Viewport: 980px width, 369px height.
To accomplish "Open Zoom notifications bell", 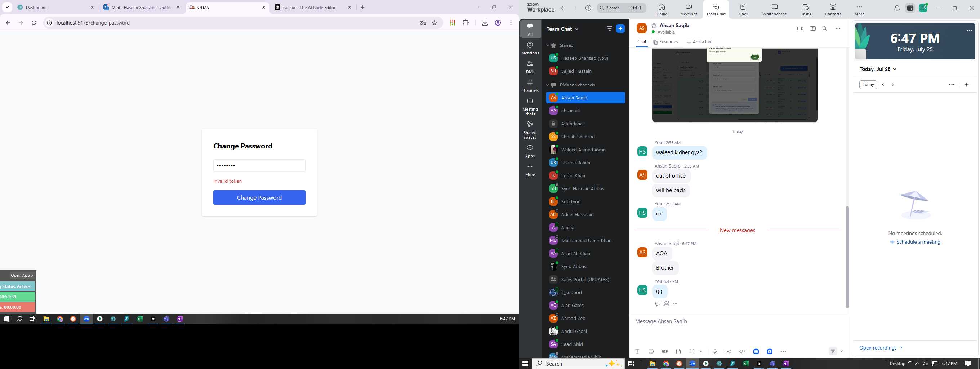I will (x=897, y=8).
